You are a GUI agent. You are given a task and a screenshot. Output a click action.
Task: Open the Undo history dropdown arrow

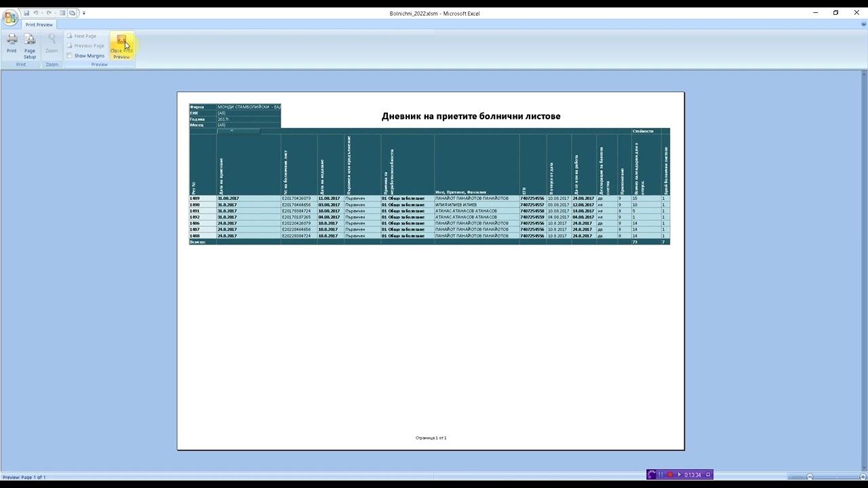(41, 13)
